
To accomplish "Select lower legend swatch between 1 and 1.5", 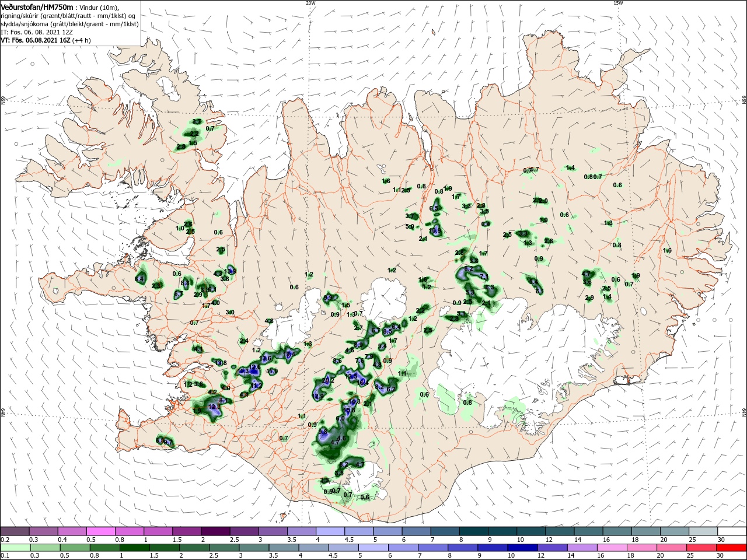I will click(134, 548).
